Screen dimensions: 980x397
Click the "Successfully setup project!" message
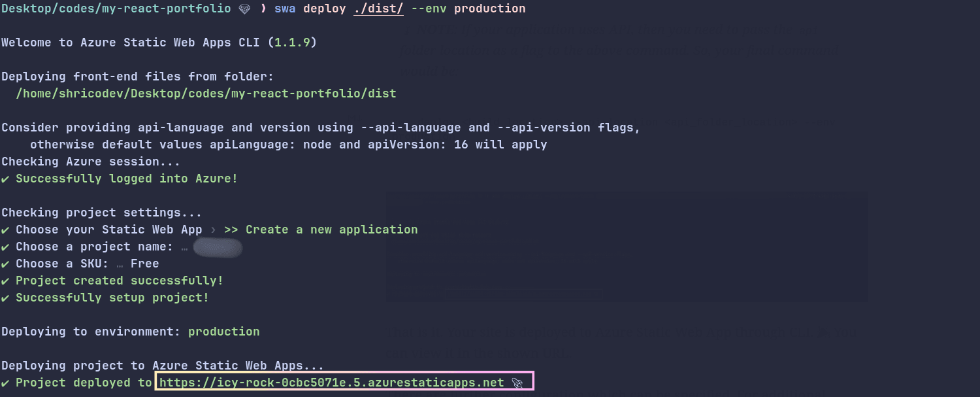tap(112, 298)
